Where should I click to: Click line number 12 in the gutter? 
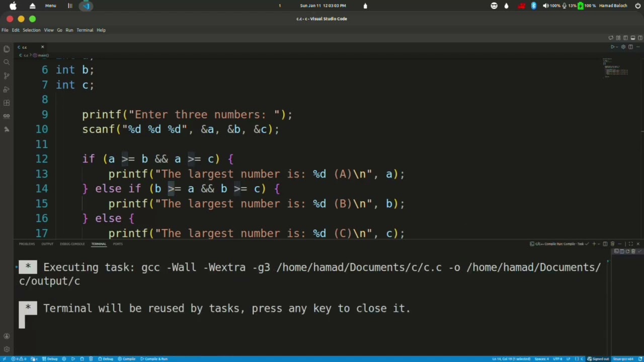tap(42, 159)
